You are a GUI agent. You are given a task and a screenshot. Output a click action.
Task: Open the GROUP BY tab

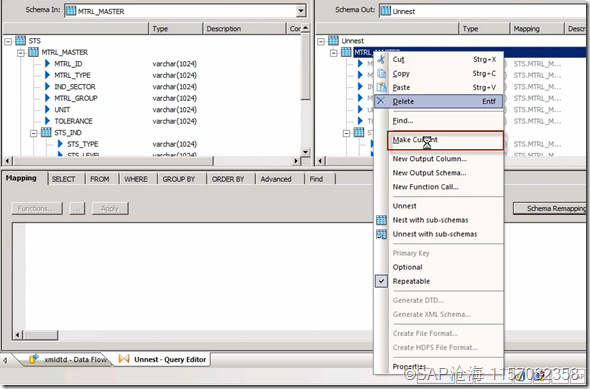click(x=179, y=179)
